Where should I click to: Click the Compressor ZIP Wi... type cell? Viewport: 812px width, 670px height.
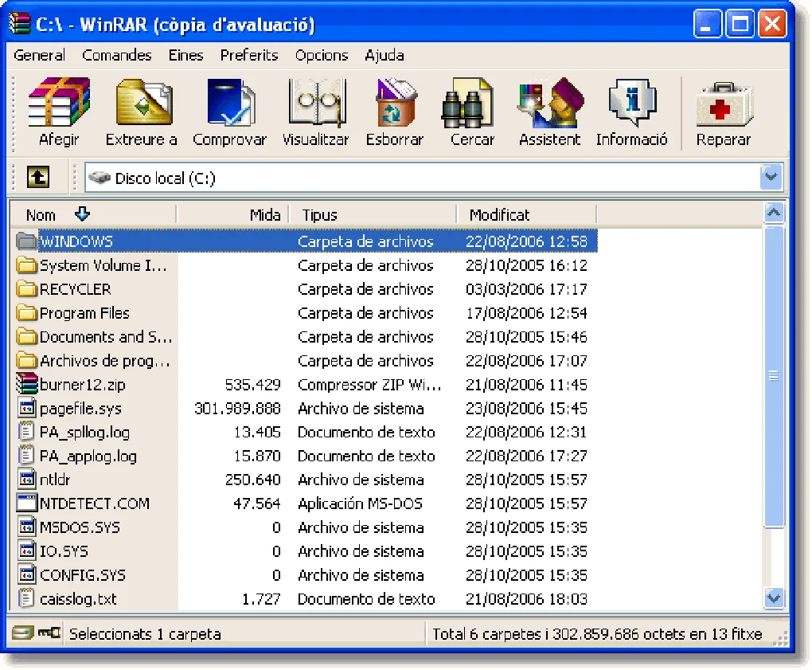pos(369,385)
